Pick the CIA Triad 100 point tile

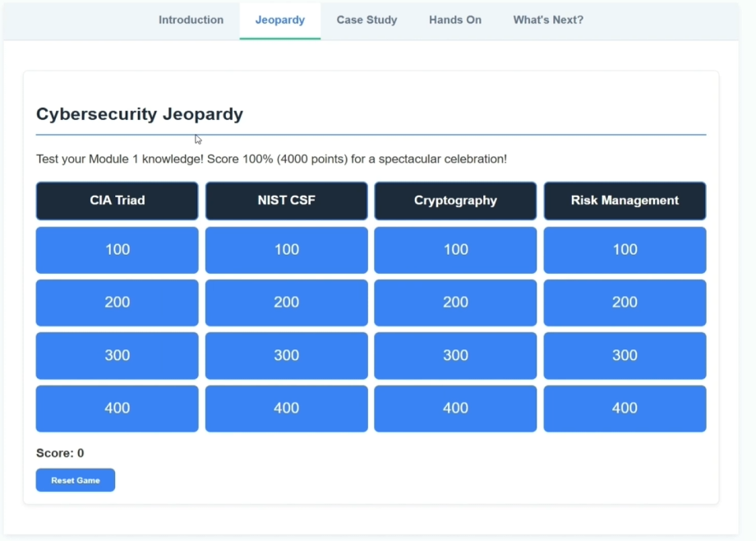[x=118, y=250]
